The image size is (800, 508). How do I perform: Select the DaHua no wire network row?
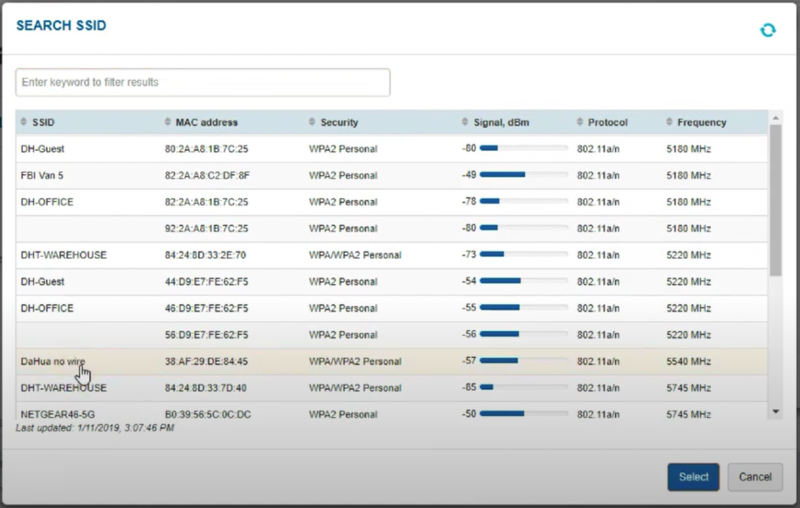pos(391,362)
